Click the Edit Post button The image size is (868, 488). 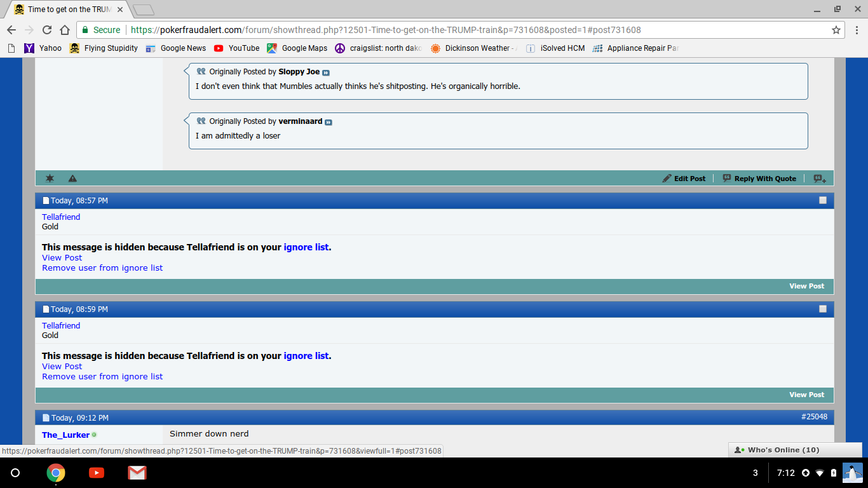(x=684, y=179)
